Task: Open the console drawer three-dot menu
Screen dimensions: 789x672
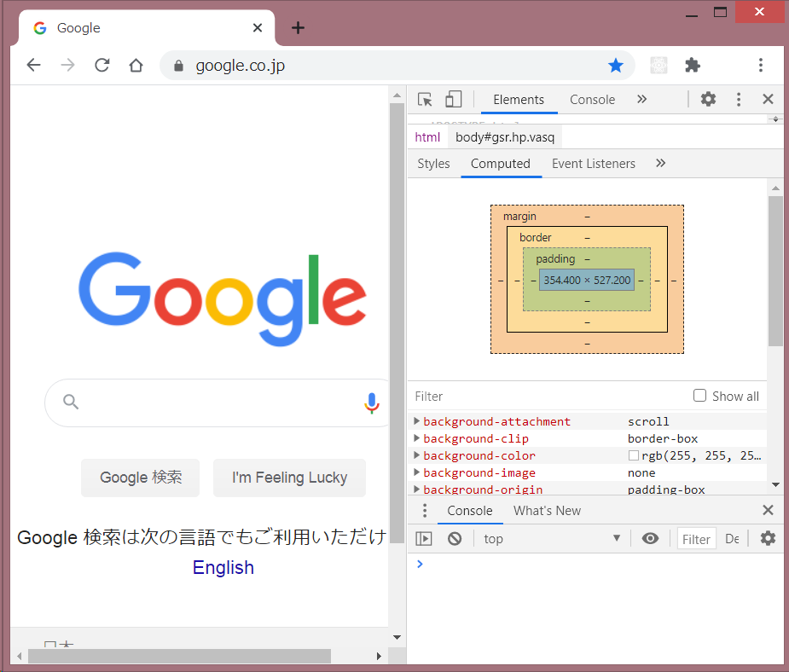Action: 425,511
